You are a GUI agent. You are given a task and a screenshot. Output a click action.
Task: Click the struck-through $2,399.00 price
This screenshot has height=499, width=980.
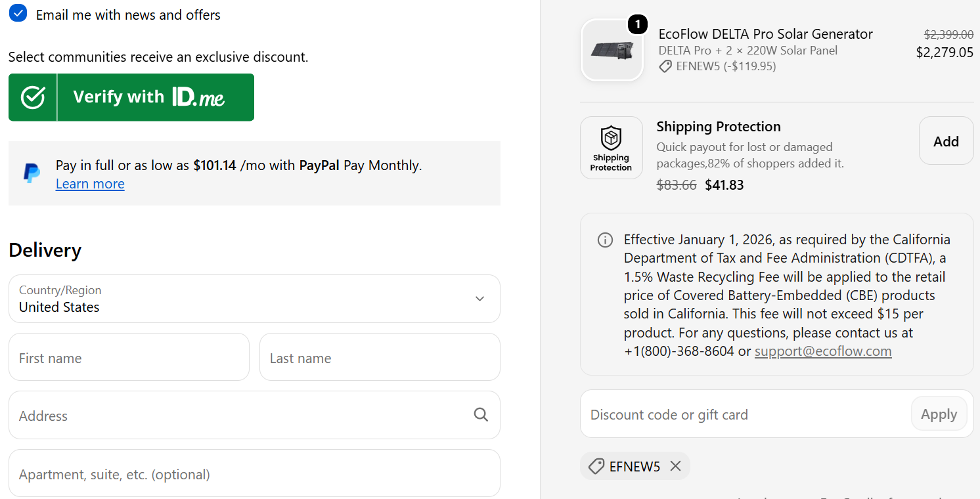948,35
